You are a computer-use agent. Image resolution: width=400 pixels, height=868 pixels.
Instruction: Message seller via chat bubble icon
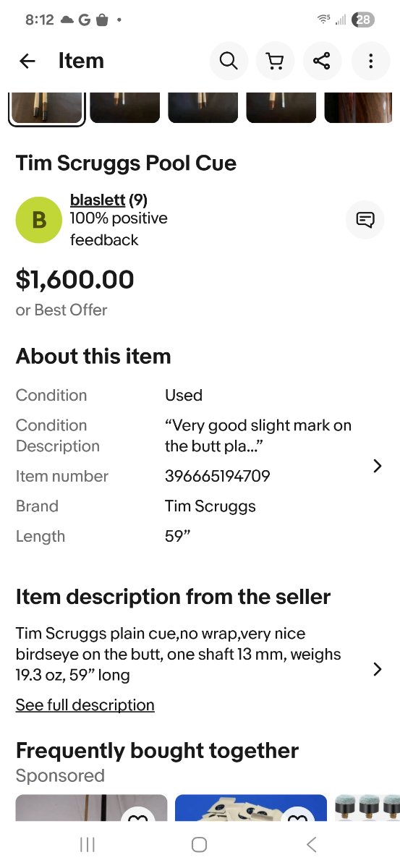pyautogui.click(x=365, y=219)
